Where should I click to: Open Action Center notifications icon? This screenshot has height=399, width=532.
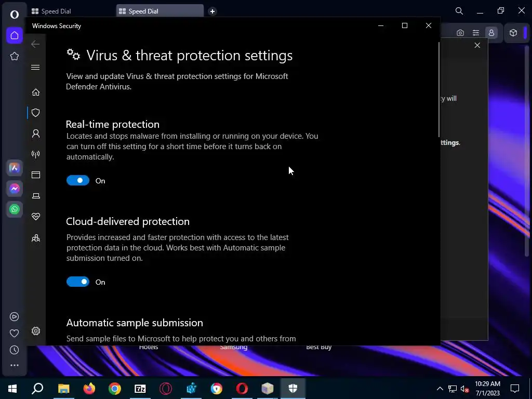[515, 389]
